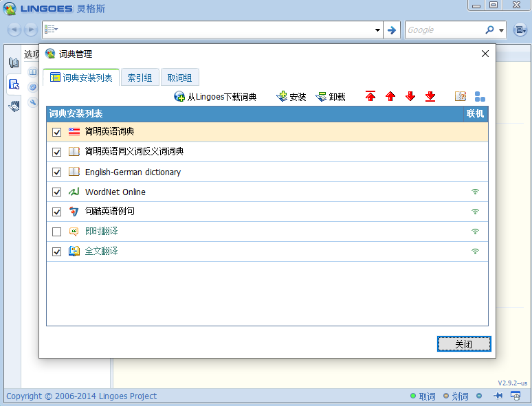Toggle the 划词 status bar option

click(x=456, y=396)
